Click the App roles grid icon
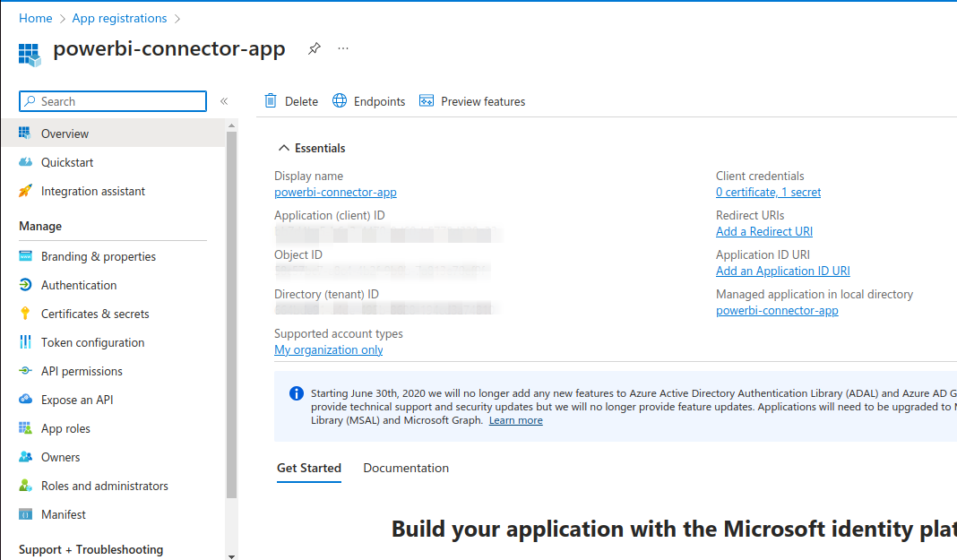957x560 pixels. pyautogui.click(x=25, y=427)
